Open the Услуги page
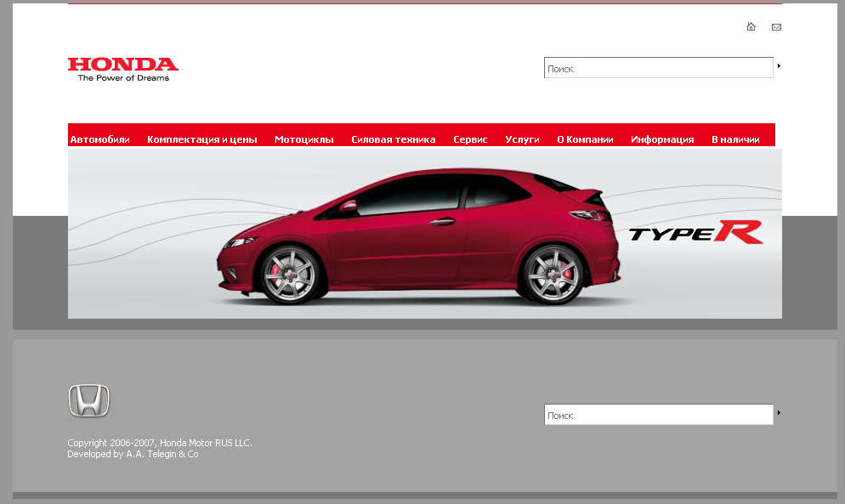Viewport: 845px width, 504px height. 522,139
